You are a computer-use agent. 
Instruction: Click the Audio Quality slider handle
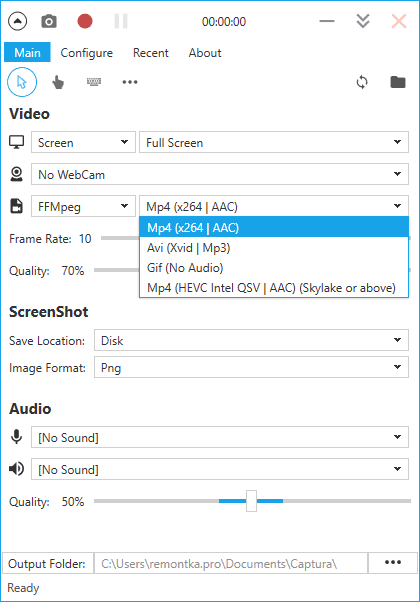pos(251,501)
